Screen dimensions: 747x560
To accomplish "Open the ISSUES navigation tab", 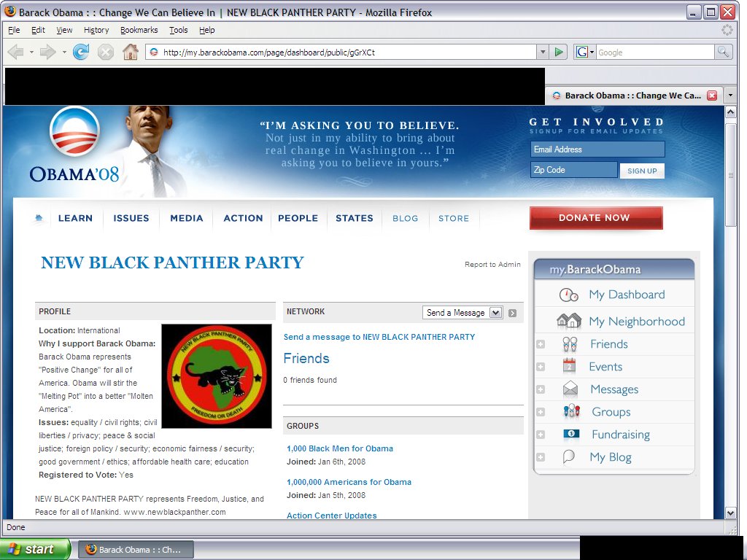I will tap(131, 218).
